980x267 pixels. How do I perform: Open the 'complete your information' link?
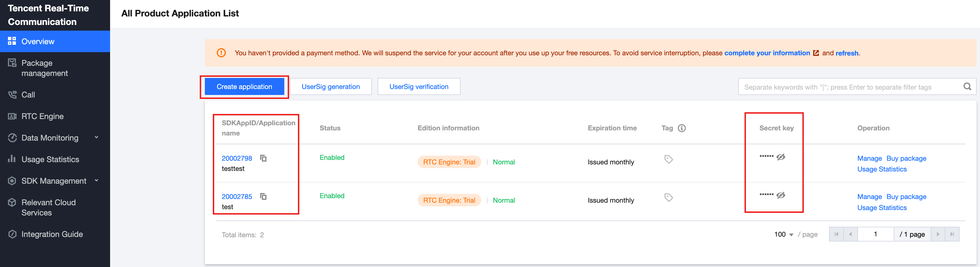point(767,53)
